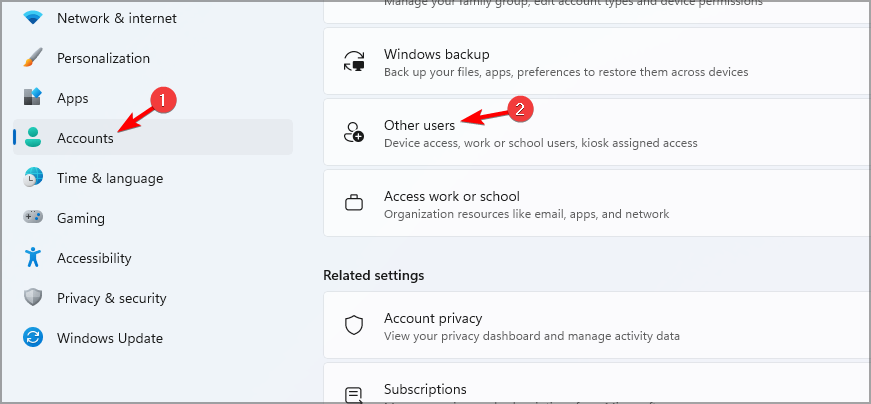Click the Subscriptions list icon
The height and width of the screenshot is (404, 871).
tap(353, 395)
